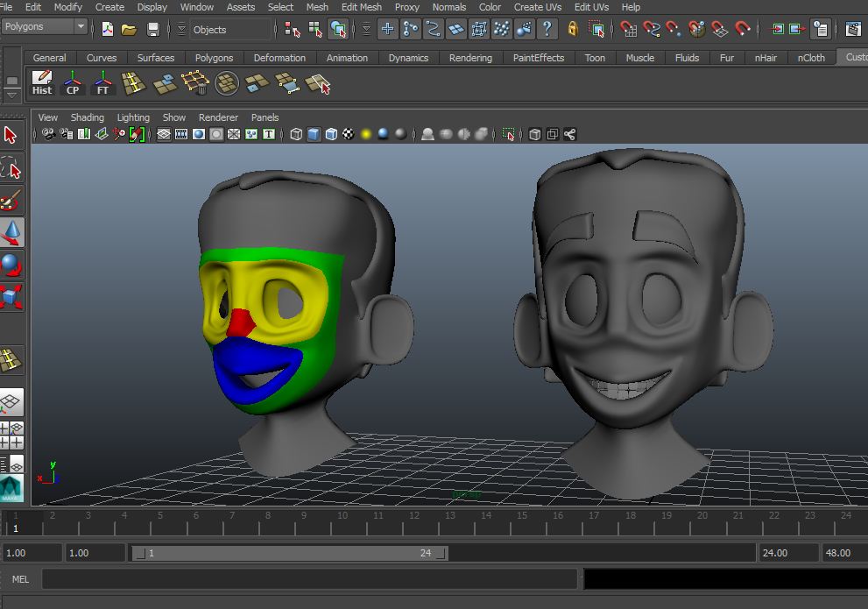Click the CP center pivot shelf icon

(x=73, y=83)
